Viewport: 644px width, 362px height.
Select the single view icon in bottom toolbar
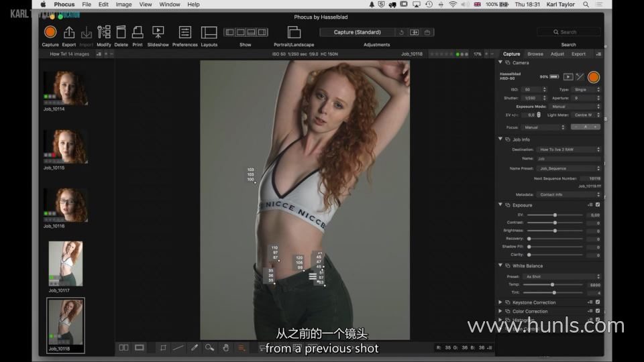click(x=140, y=348)
